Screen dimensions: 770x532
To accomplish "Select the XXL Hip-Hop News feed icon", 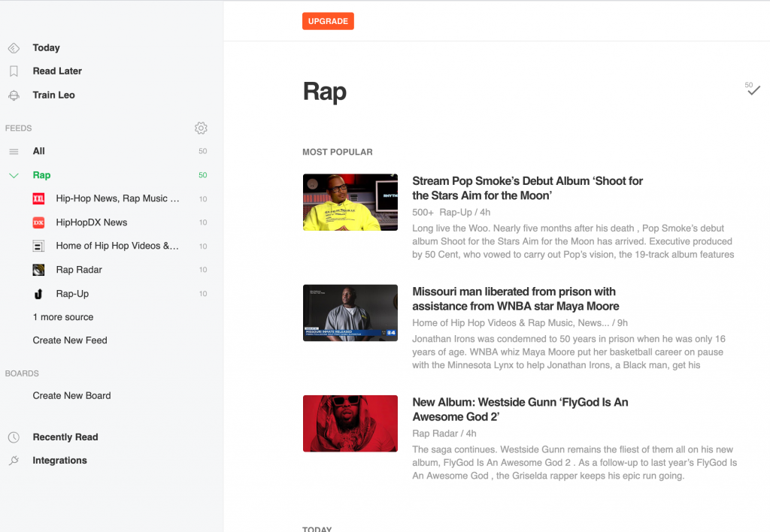I will (38, 199).
